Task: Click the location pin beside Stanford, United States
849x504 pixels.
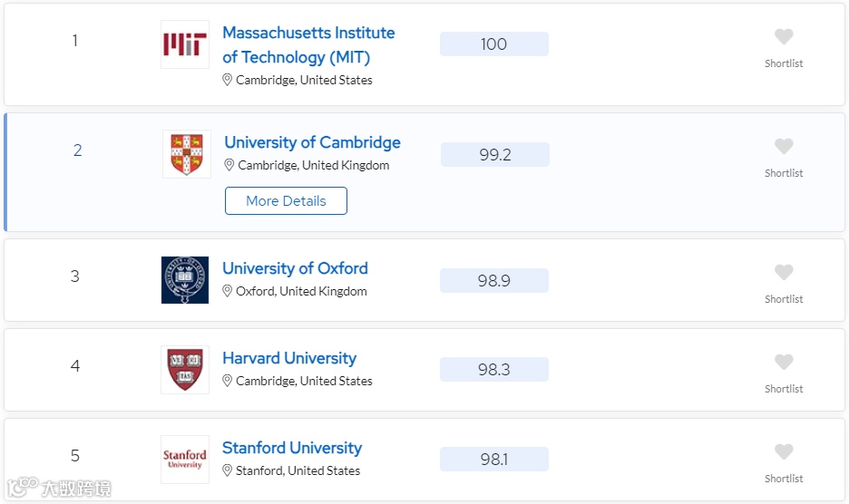Action: pyautogui.click(x=228, y=471)
